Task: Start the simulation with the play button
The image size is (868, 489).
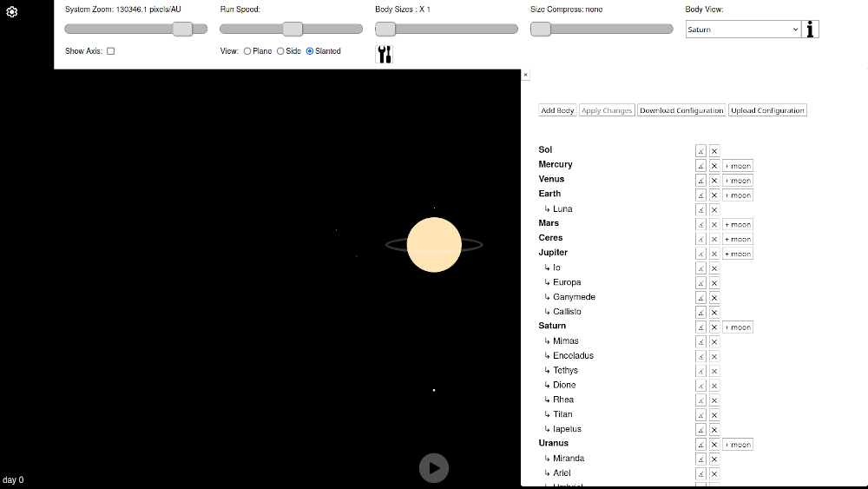Action: point(434,468)
